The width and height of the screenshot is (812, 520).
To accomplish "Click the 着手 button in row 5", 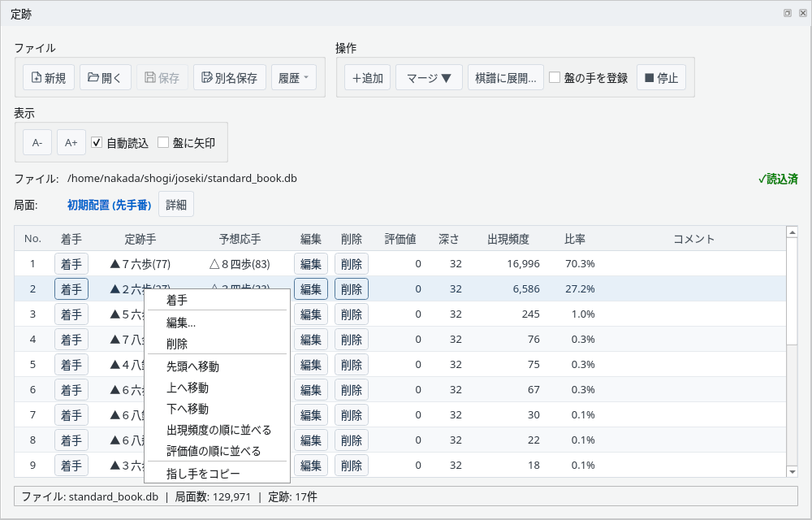I will coord(71,365).
